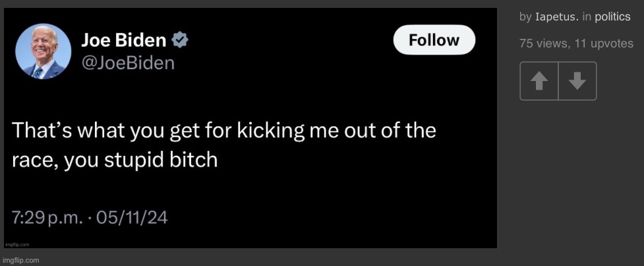Open the Joe Biden profile avatar
Image resolution: width=644 pixels, height=266 pixels.
44,51
